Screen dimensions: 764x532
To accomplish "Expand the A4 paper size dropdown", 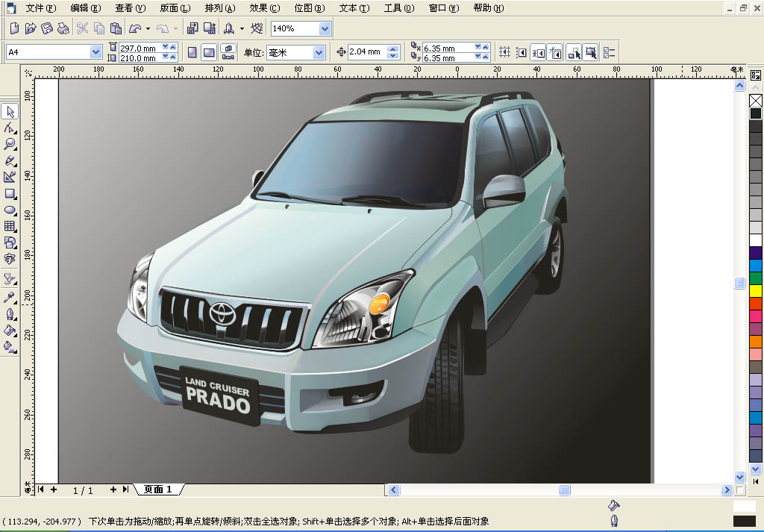I will tap(95, 52).
